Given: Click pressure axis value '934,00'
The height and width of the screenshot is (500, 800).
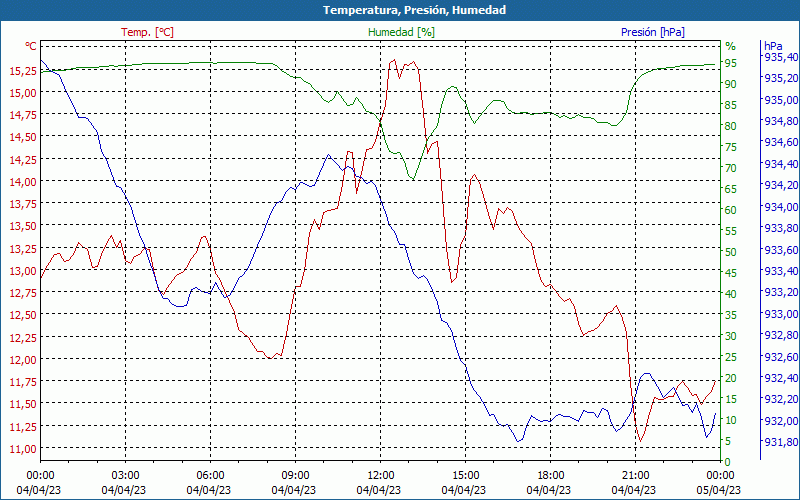Looking at the screenshot, I should pyautogui.click(x=780, y=207).
